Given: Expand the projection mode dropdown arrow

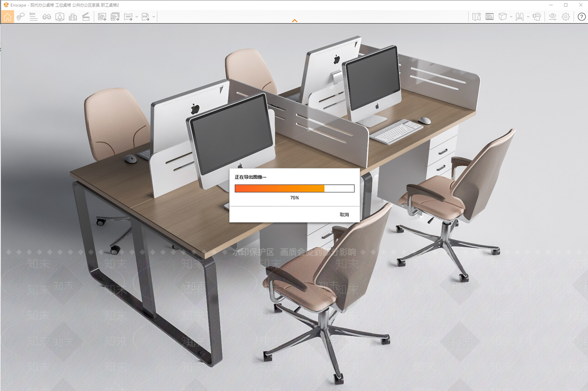Looking at the screenshot, I should pos(511,17).
